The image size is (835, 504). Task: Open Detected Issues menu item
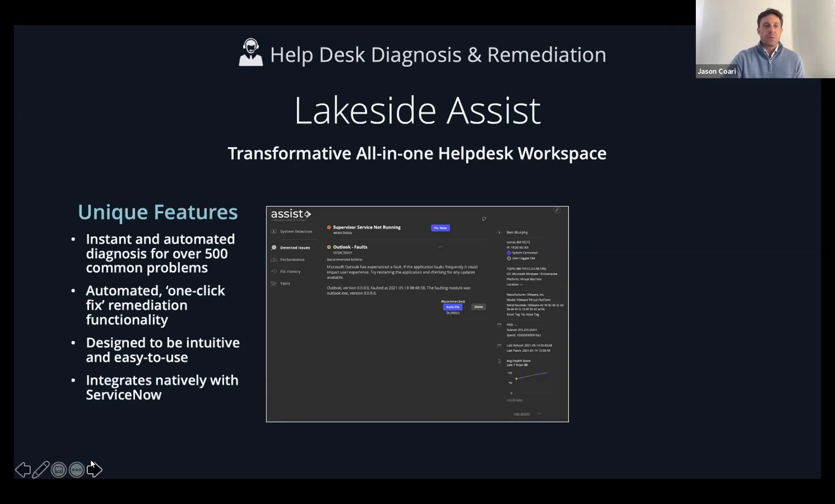[x=295, y=248]
